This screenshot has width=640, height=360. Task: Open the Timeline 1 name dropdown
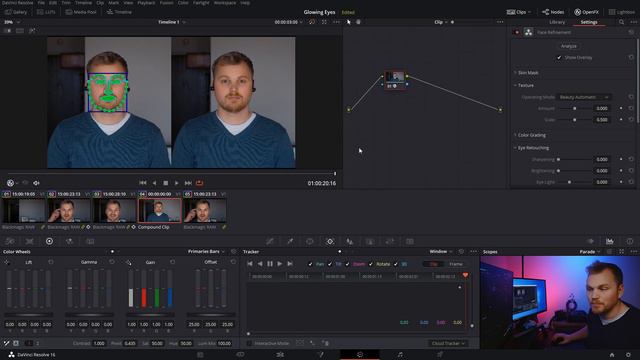[x=172, y=22]
